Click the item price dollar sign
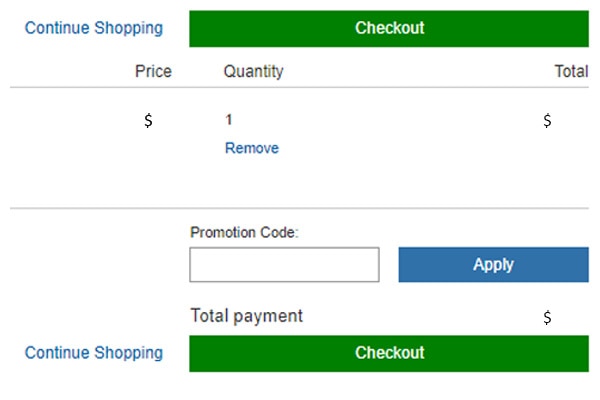This screenshot has height=400, width=600. tap(148, 121)
